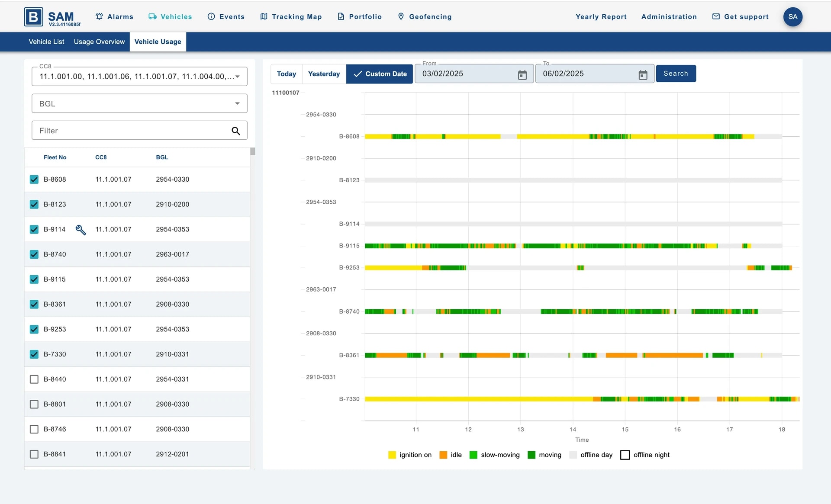Open the BGL dropdown

[x=237, y=104]
